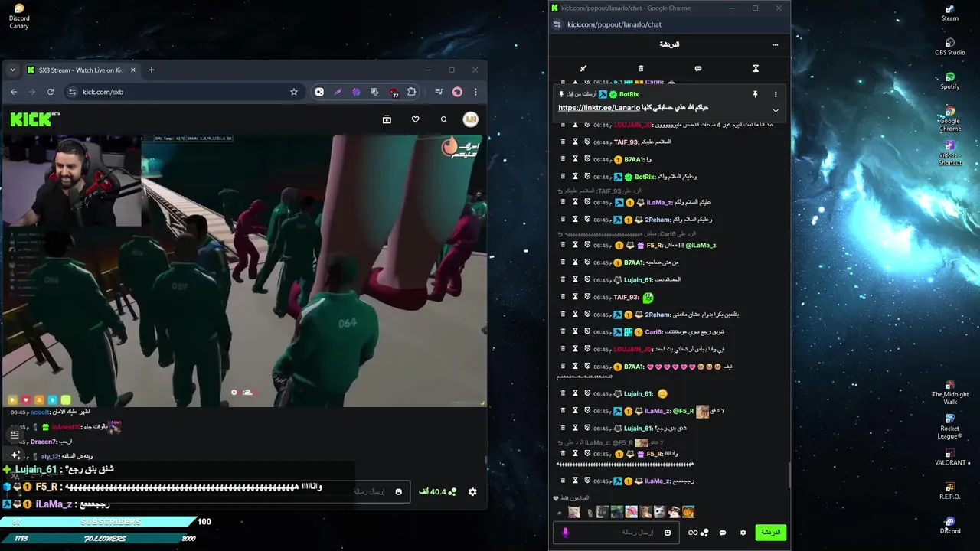The height and width of the screenshot is (551, 980).
Task: Click the shield icon on Lujain_61's شنق message
Action: pos(587,429)
